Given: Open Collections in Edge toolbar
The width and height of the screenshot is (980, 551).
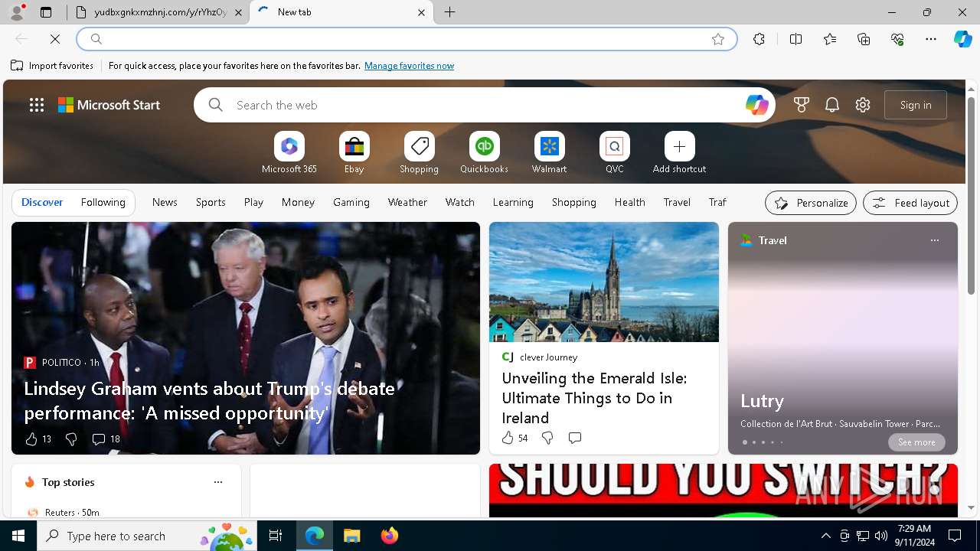Looking at the screenshot, I should pos(864,39).
